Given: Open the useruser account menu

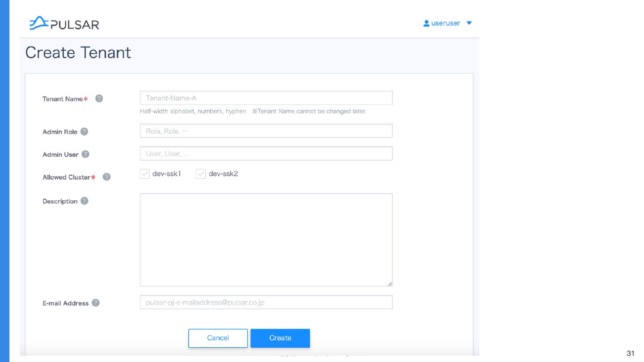Looking at the screenshot, I should point(445,23).
